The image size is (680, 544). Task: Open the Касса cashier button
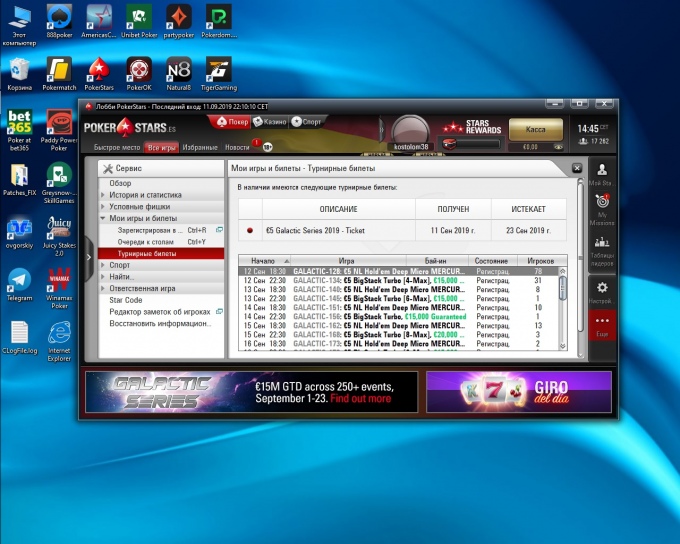(536, 129)
